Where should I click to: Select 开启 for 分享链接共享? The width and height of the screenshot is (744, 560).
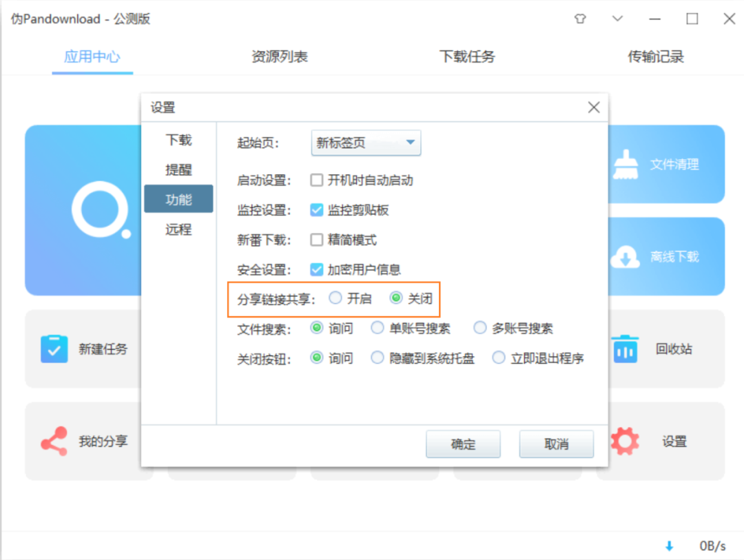tap(335, 298)
